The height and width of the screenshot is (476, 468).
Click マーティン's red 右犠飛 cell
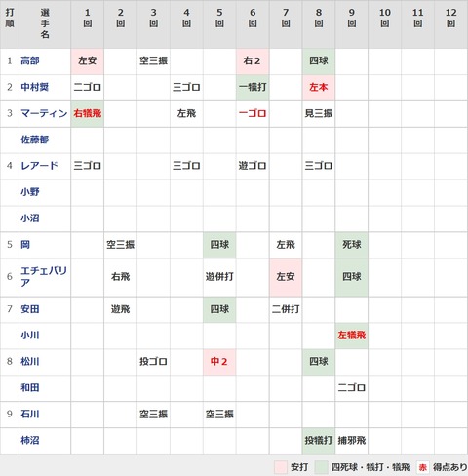(x=88, y=114)
